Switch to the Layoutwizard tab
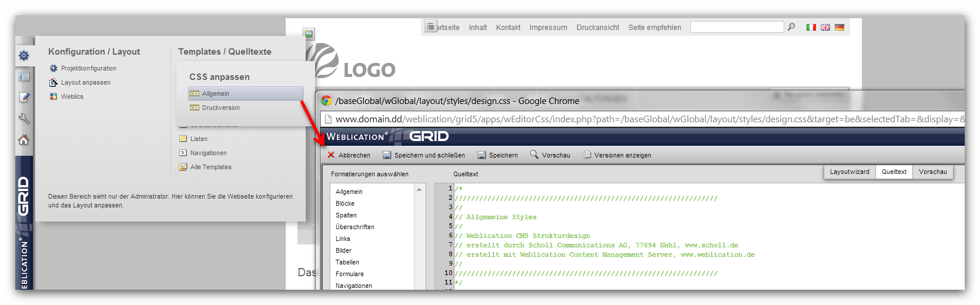Image resolution: width=980 pixels, height=305 pixels. [849, 172]
